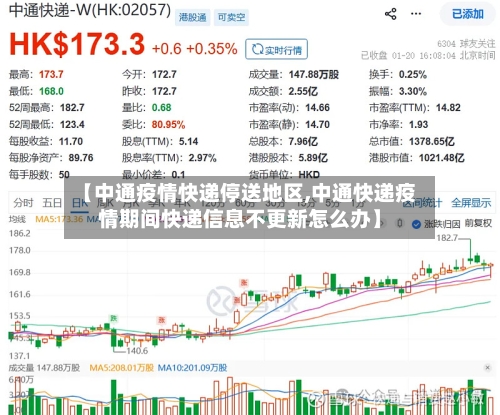Image resolution: width=500 pixels, height=415 pixels.
Task: Click the 均线 moving average label
Action: (17, 219)
